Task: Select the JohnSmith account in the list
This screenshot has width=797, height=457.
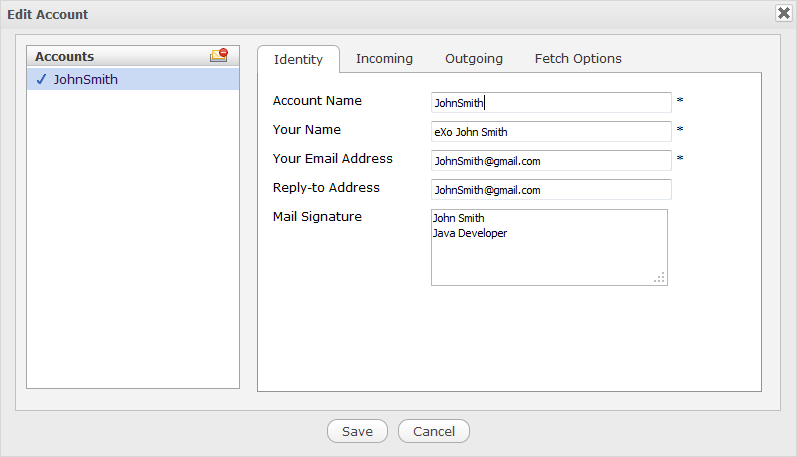Action: pyautogui.click(x=86, y=80)
